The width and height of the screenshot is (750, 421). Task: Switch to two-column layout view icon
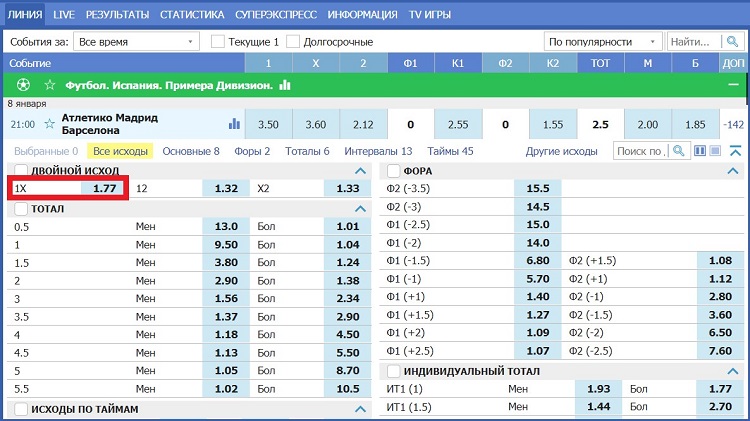[700, 151]
